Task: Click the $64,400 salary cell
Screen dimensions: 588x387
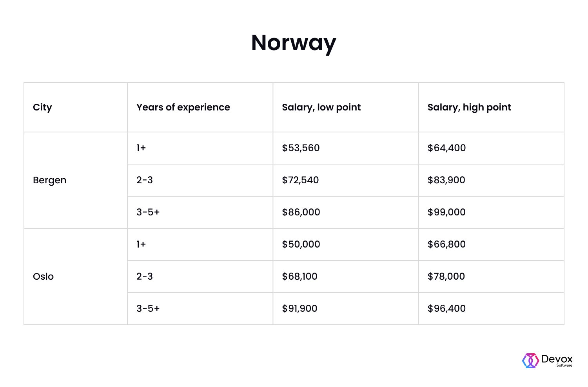Action: 491,148
